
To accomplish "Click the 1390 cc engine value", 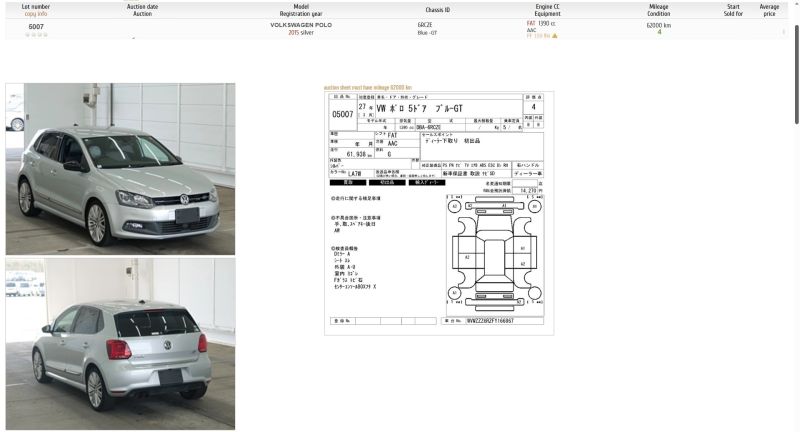I will 546,23.
